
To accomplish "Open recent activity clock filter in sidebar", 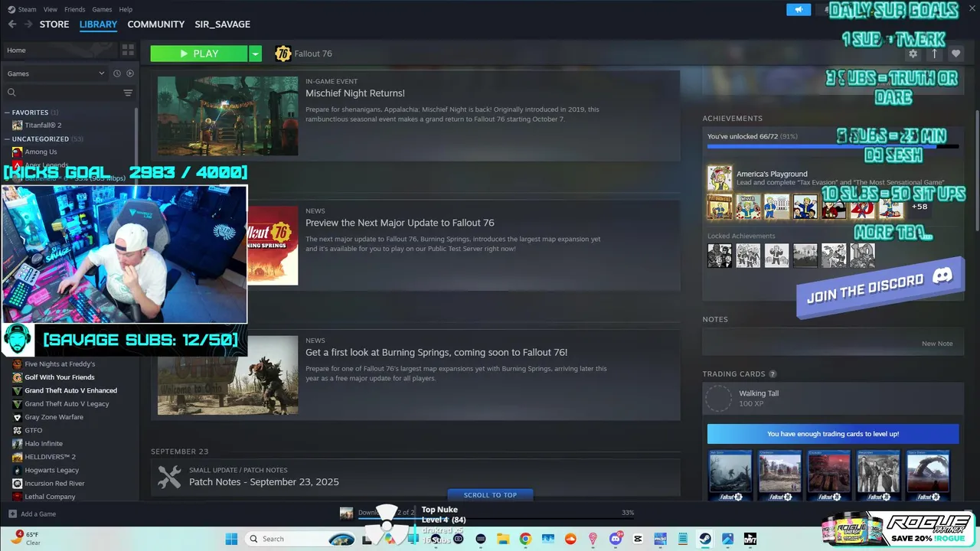I will [x=117, y=73].
